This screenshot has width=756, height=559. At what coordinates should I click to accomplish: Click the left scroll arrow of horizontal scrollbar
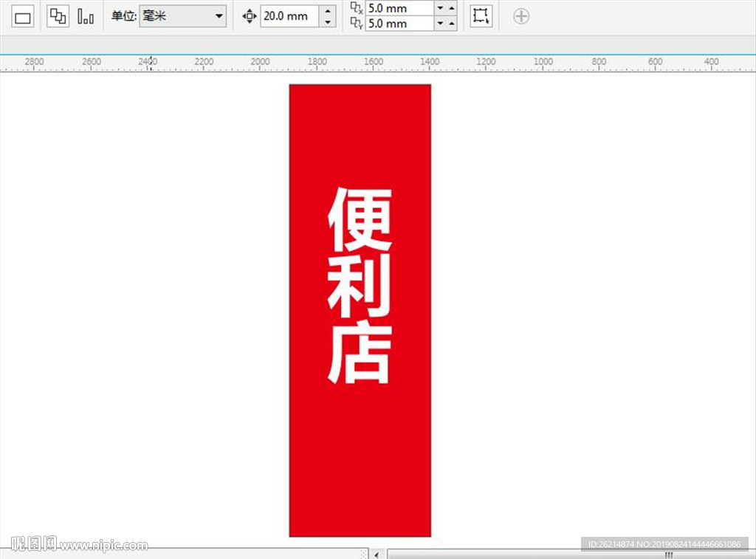coord(376,555)
